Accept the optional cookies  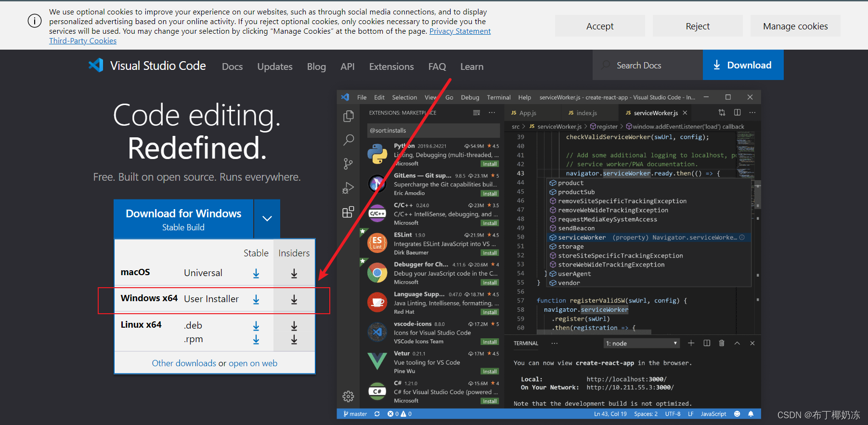(x=600, y=26)
